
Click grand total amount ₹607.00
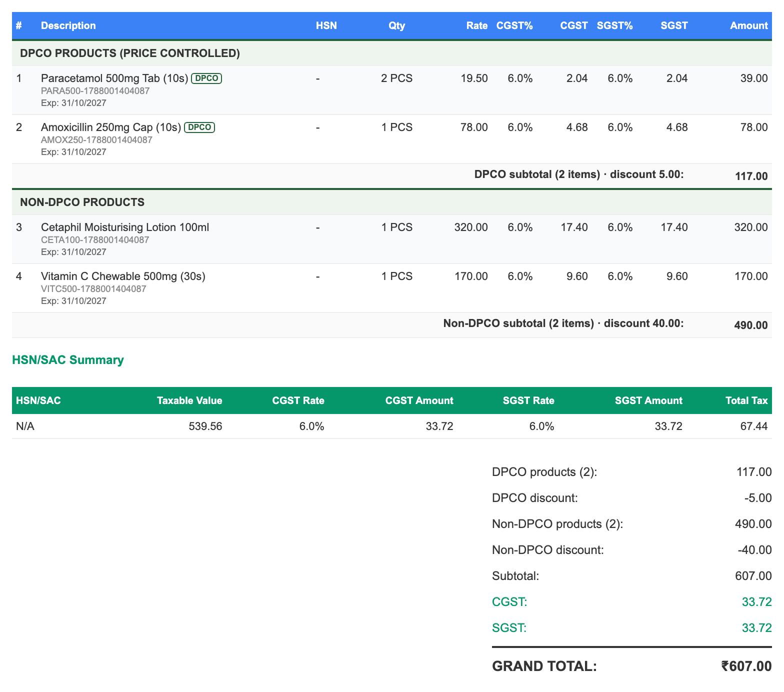pos(746,666)
